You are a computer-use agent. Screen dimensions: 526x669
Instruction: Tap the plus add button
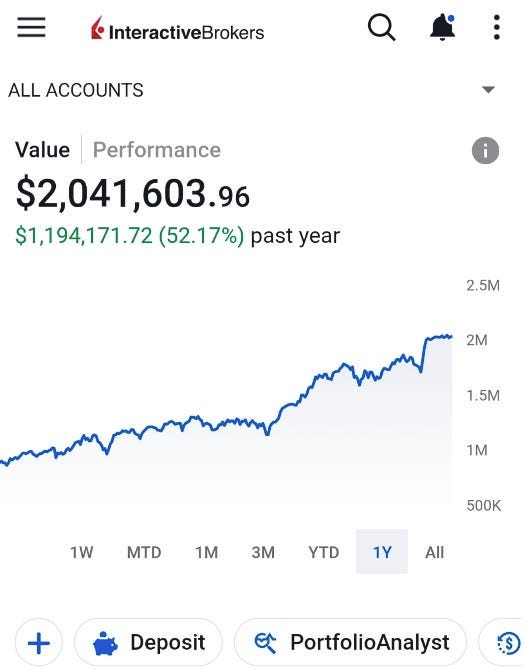point(39,643)
